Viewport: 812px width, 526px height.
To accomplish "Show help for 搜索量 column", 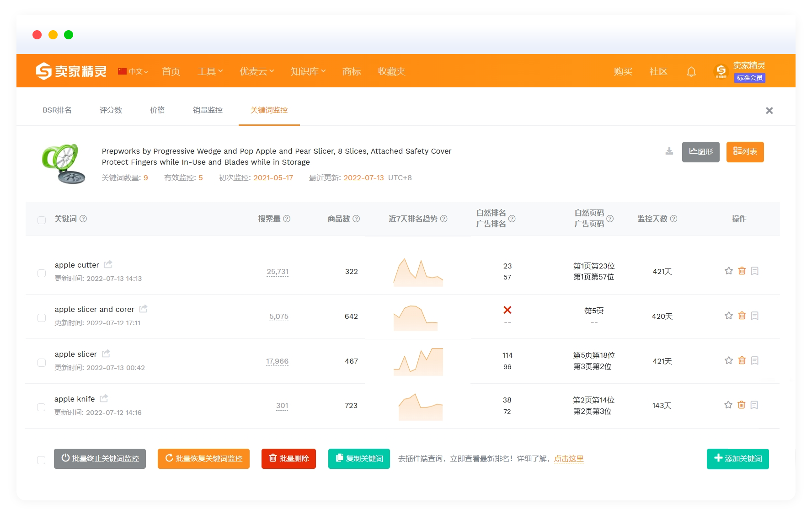I will (x=287, y=219).
